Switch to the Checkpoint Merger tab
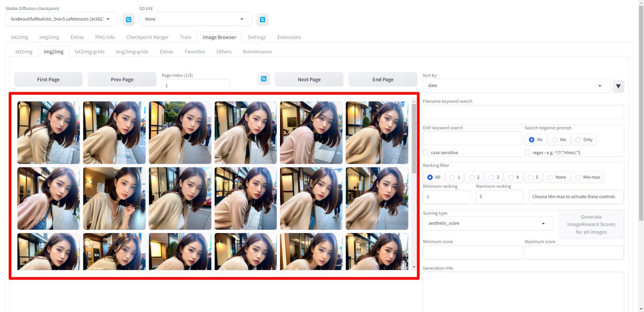This screenshot has height=312, width=644. coord(147,37)
